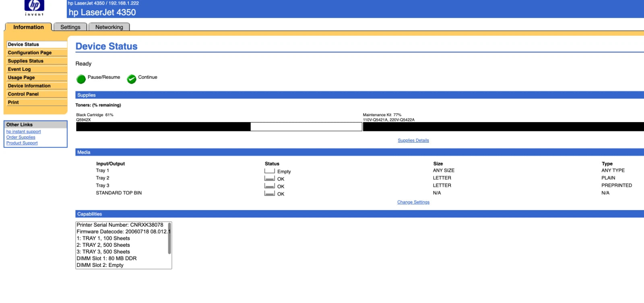This screenshot has width=644, height=303.
Task: Click the Black Cartridge 61% label
Action: [95, 115]
